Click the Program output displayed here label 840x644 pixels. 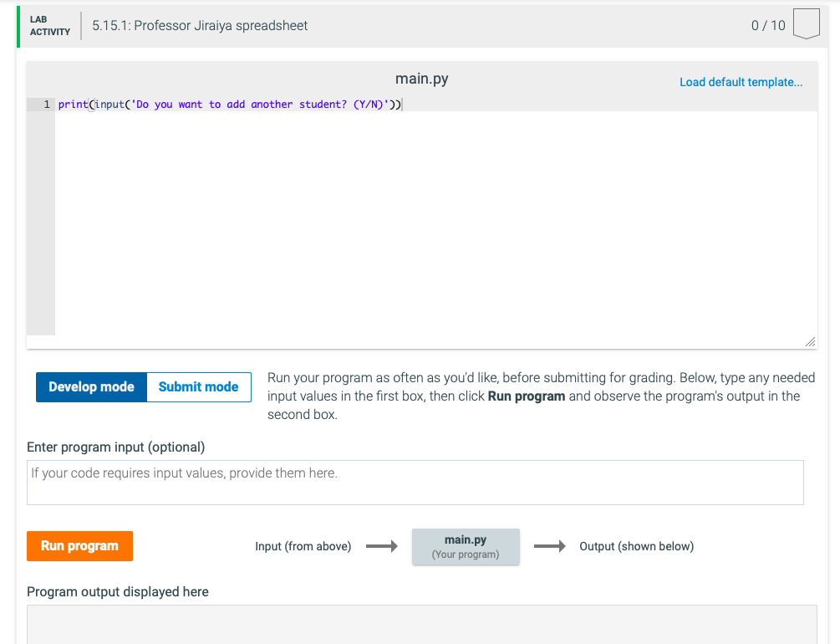point(118,591)
